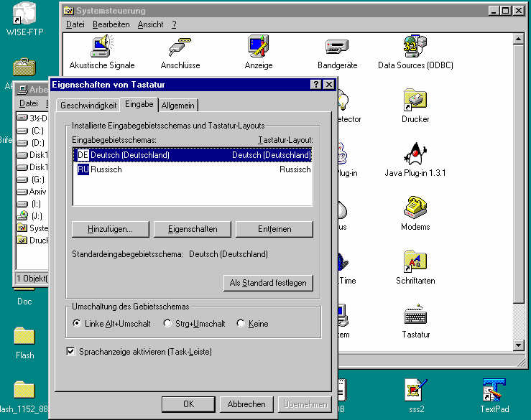Click the Hinzufügen... button
Viewport: 531px width, 420px height.
click(110, 229)
